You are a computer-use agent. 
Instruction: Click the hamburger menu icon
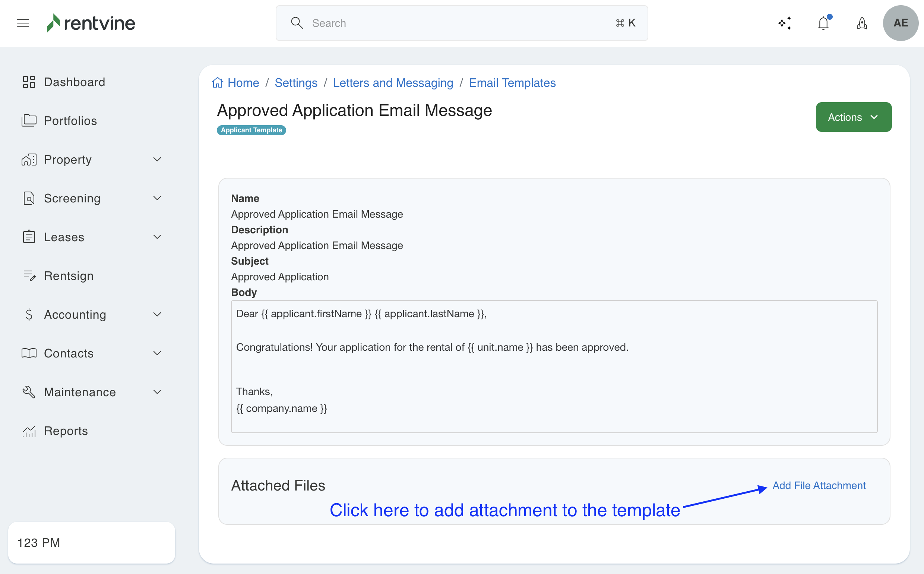pos(23,23)
